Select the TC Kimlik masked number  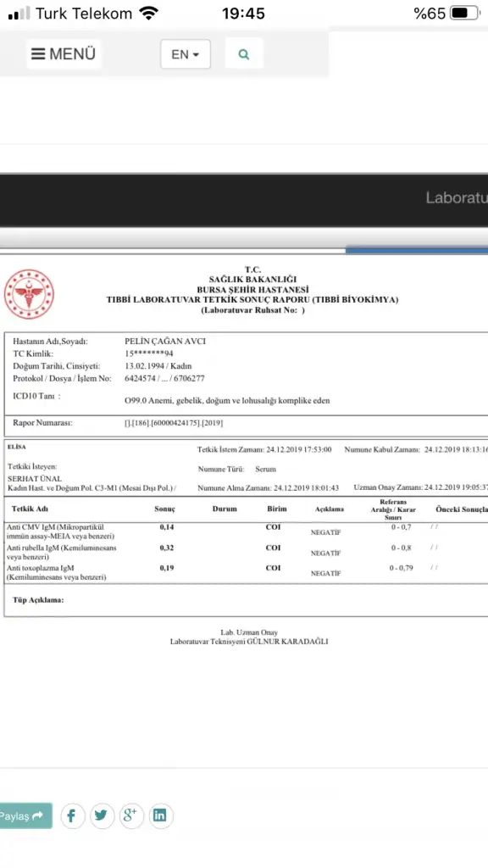pos(149,353)
